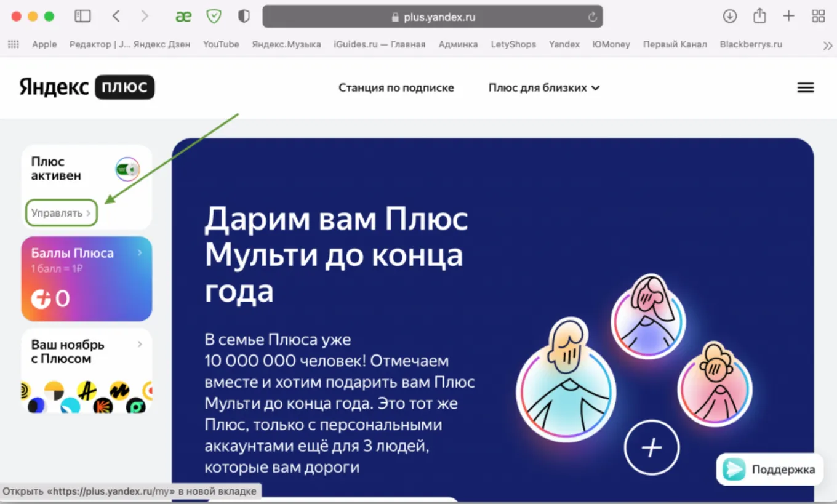Open the Админка bookmark
Screen dimensions: 837x504
click(x=458, y=44)
